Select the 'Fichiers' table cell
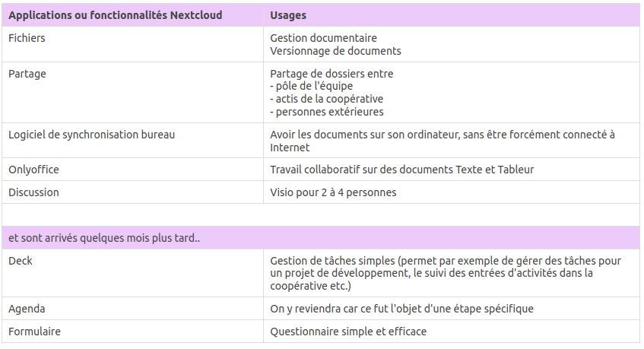 tap(27, 38)
